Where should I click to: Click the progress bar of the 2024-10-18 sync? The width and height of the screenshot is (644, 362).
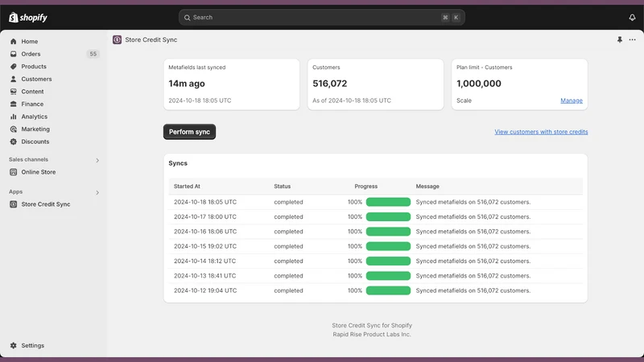388,202
